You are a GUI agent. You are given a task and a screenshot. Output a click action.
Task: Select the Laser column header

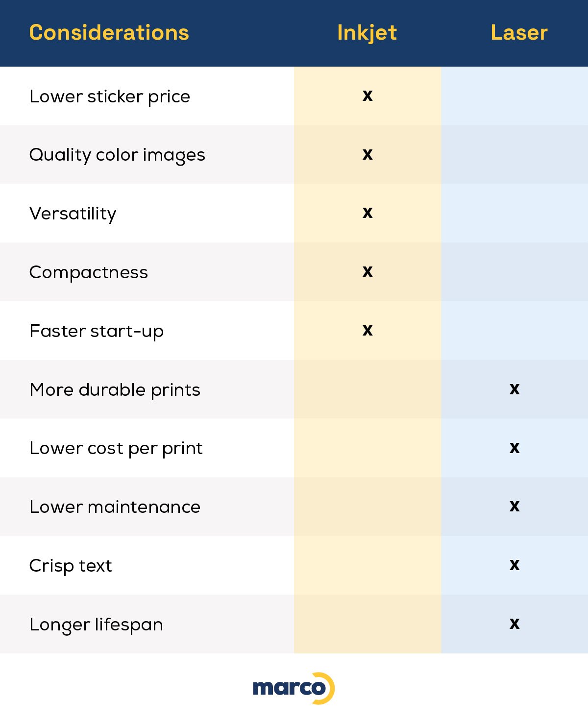click(x=519, y=33)
